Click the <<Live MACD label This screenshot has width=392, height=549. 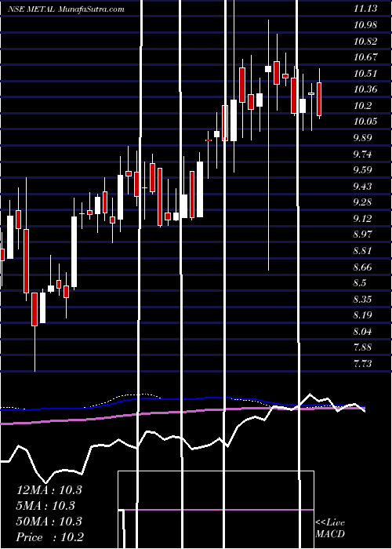(x=330, y=528)
